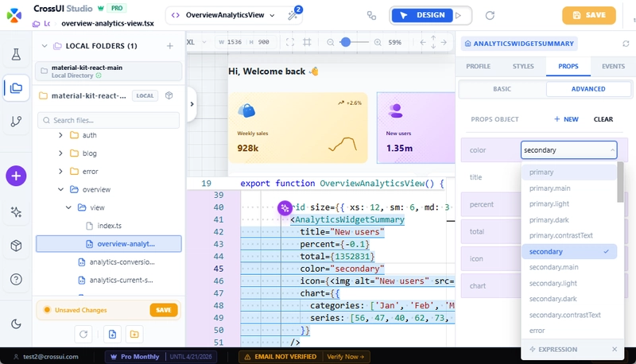Click the zoom out magnifier icon
The image size is (636, 364).
pyautogui.click(x=331, y=42)
